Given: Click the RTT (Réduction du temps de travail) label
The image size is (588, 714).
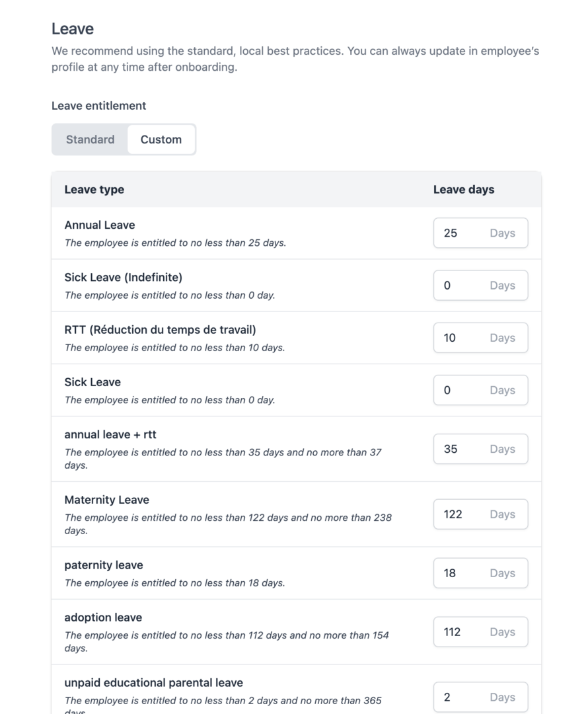Looking at the screenshot, I should [x=160, y=330].
